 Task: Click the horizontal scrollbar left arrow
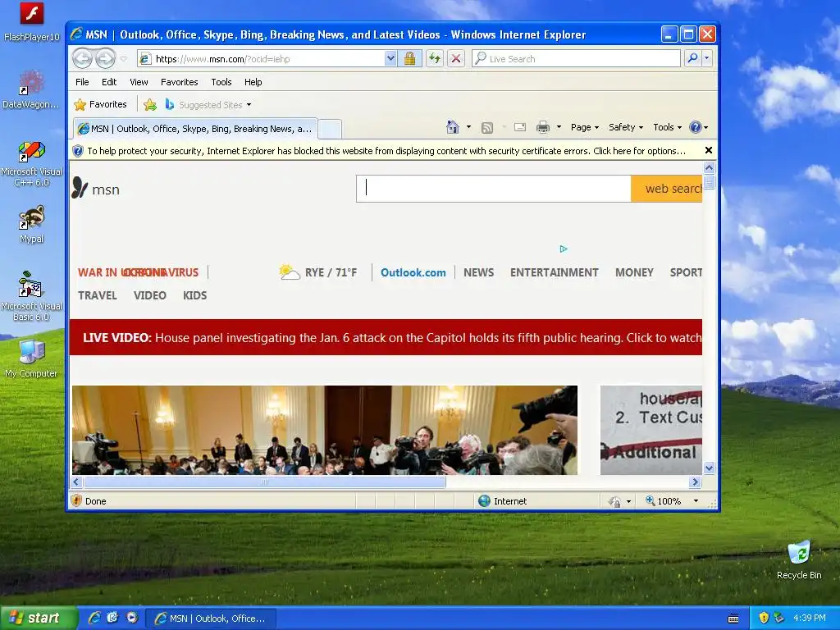76,482
